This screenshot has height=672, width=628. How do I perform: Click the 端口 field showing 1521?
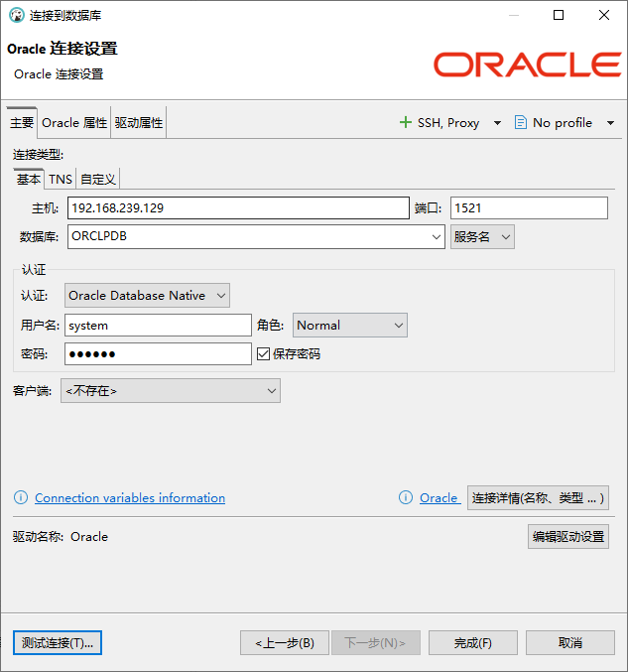point(529,207)
